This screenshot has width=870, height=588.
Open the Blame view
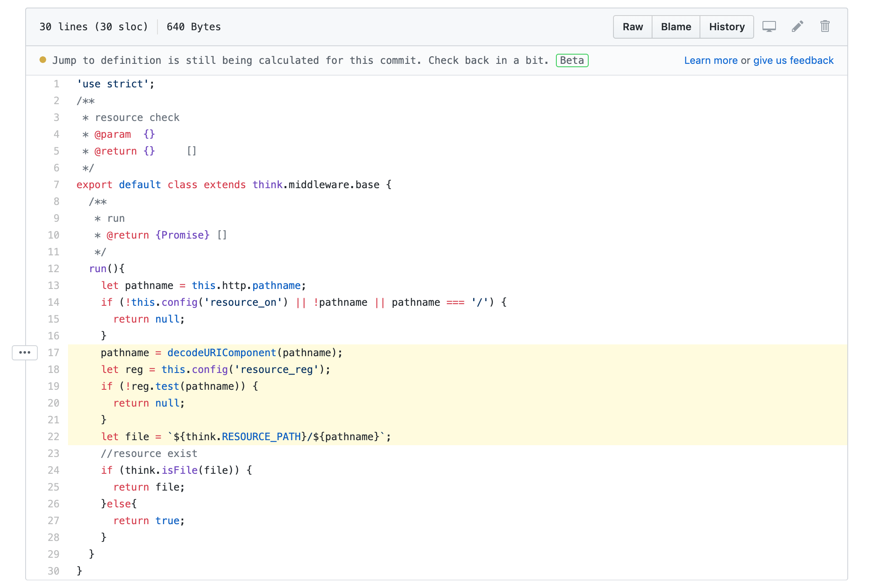click(x=676, y=27)
